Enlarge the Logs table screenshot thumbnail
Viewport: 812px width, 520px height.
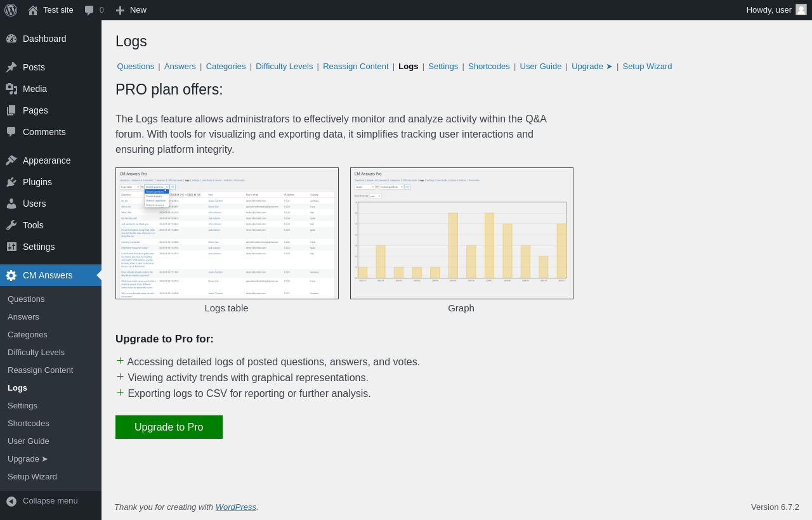(227, 233)
